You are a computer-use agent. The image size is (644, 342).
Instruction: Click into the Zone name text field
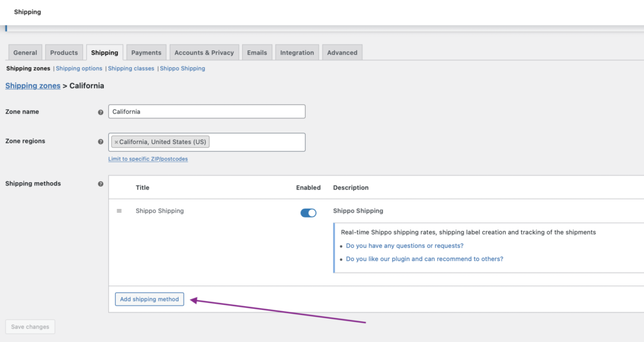click(206, 112)
